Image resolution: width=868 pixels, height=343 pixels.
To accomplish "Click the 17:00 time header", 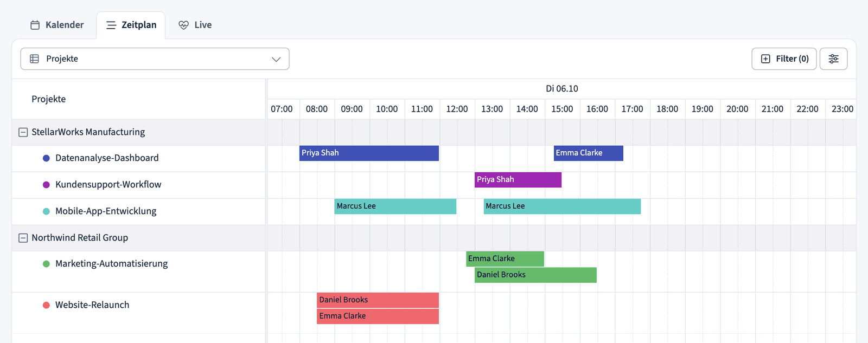I will [633, 109].
